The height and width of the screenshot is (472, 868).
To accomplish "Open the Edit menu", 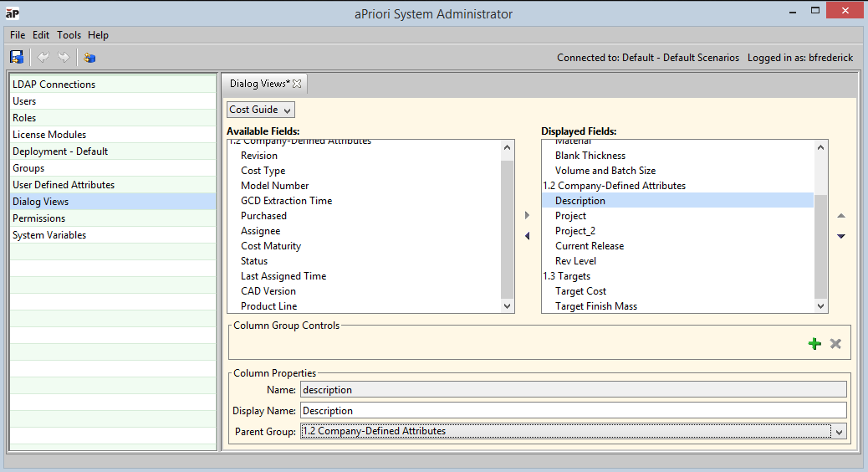I will coord(41,35).
